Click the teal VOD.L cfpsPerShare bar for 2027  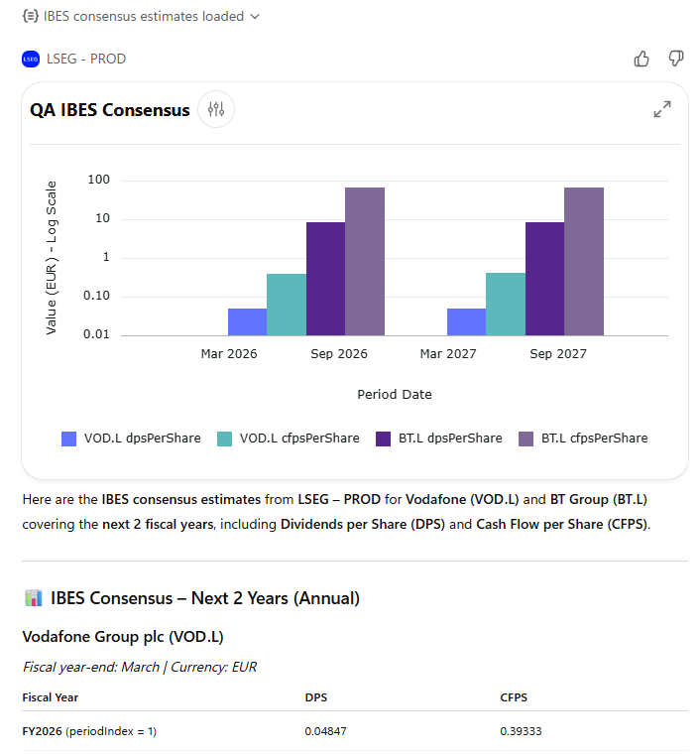[x=505, y=304]
